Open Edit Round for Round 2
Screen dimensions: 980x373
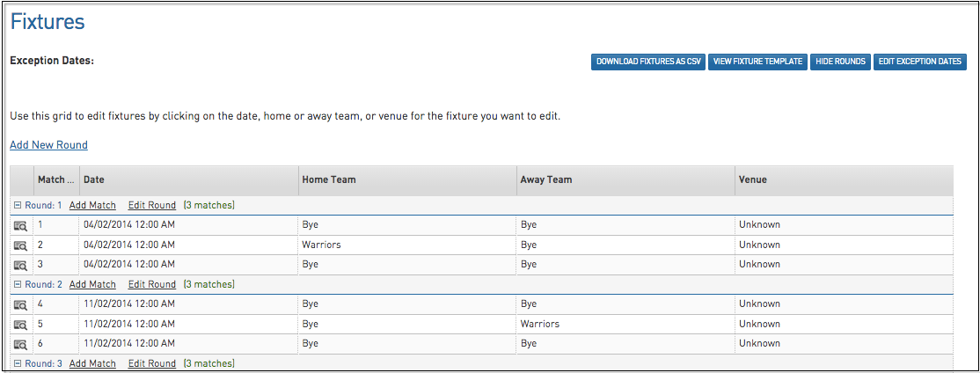[x=152, y=284]
